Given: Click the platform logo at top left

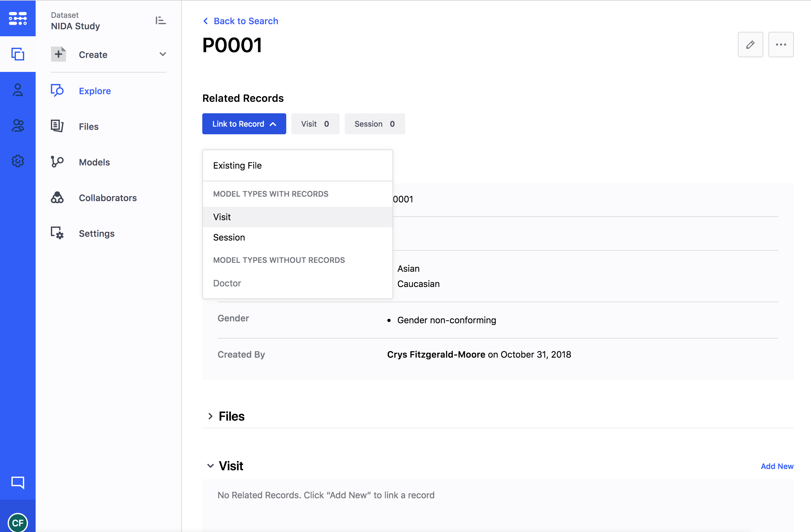Looking at the screenshot, I should (x=18, y=18).
